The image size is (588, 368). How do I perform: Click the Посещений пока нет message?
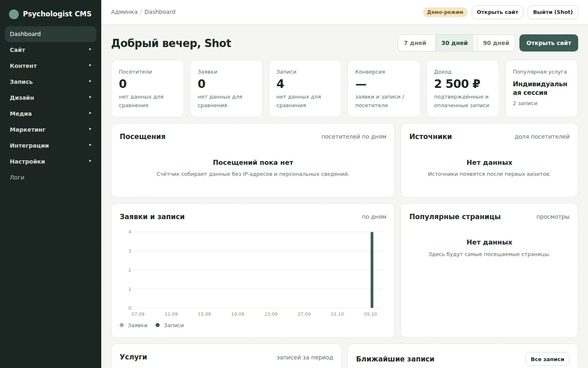click(x=253, y=163)
